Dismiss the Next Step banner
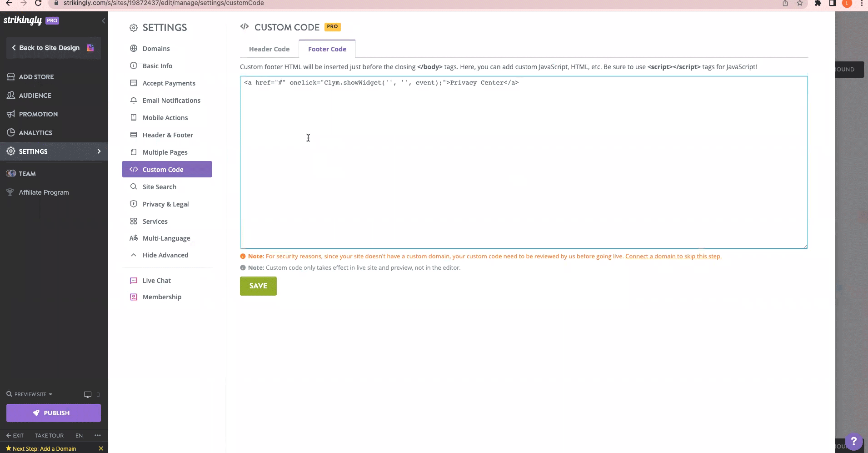Viewport: 868px width, 453px height. pos(101,449)
